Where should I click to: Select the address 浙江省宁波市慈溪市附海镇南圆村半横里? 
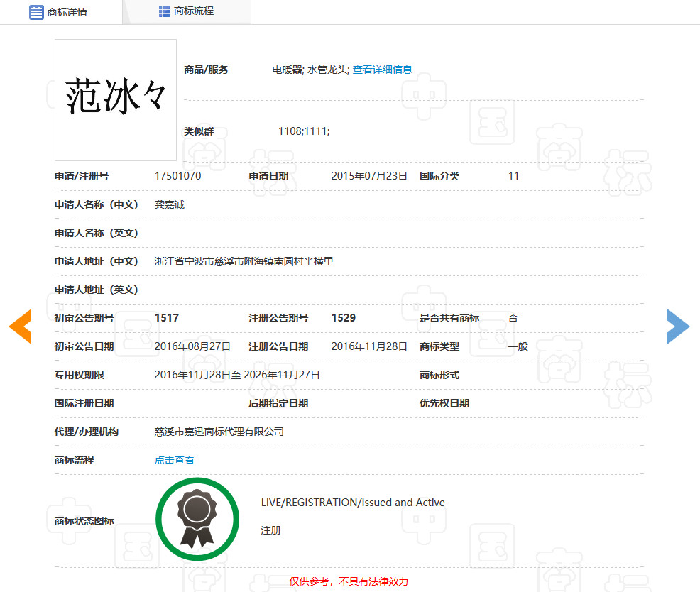click(244, 261)
